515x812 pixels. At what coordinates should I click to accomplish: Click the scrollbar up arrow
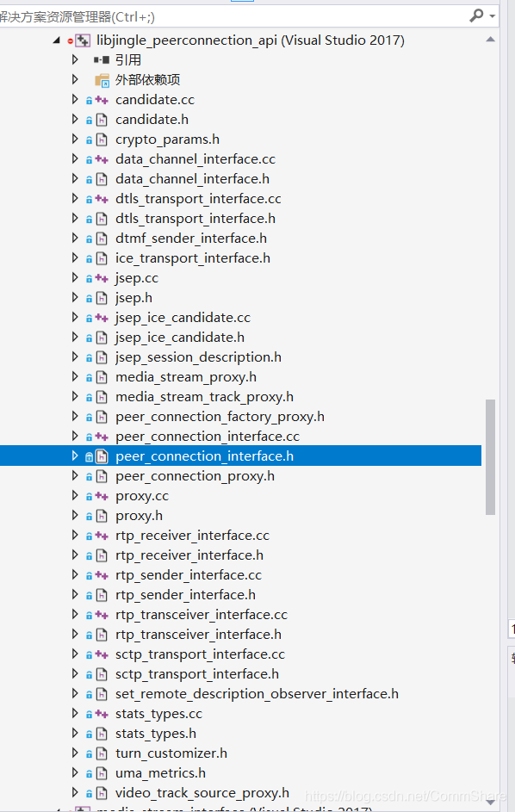(490, 40)
